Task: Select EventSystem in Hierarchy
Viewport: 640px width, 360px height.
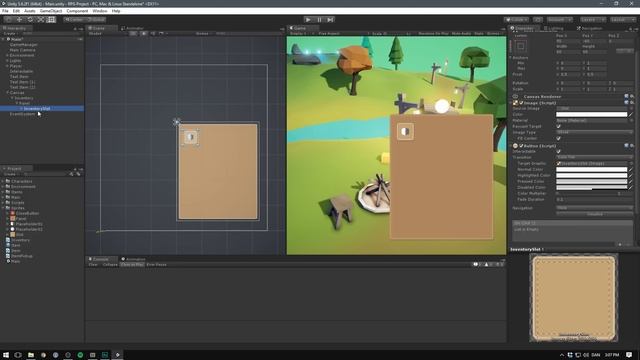Action: 22,114
